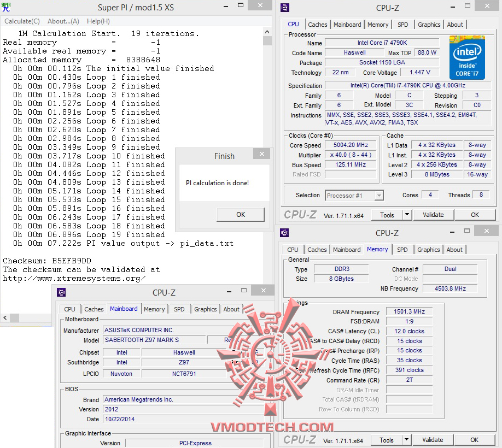Click the CPU-Z icon in Mainboard window title
The image size is (502, 448).
tap(61, 292)
